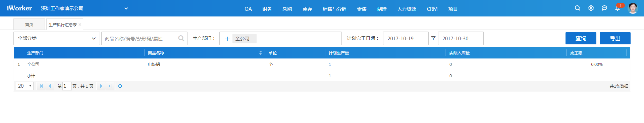Image resolution: width=644 pixels, height=123 pixels.
Task: Add production department with plus icon
Action: pyautogui.click(x=227, y=39)
